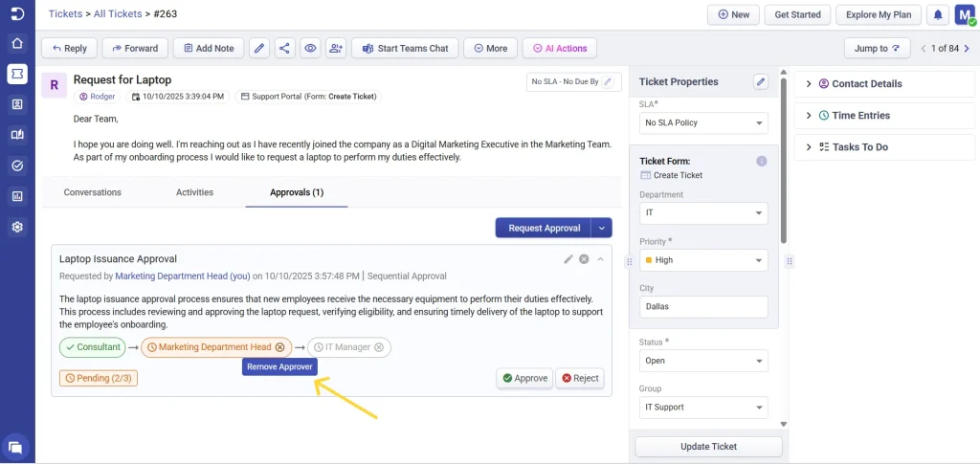Click the share icon in ticket toolbar
Image resolution: width=980 pixels, height=464 pixels.
[x=284, y=48]
